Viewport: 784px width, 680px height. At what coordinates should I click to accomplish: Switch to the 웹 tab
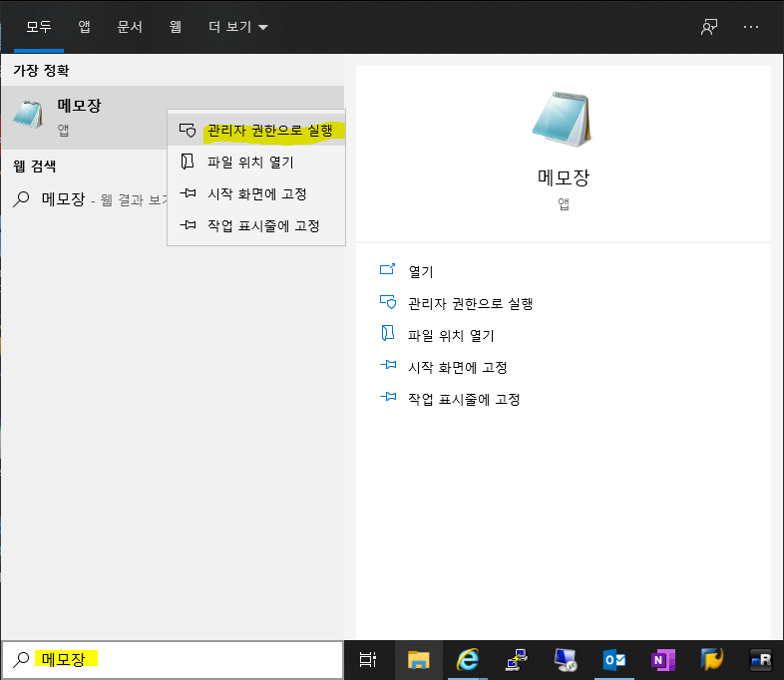[175, 27]
